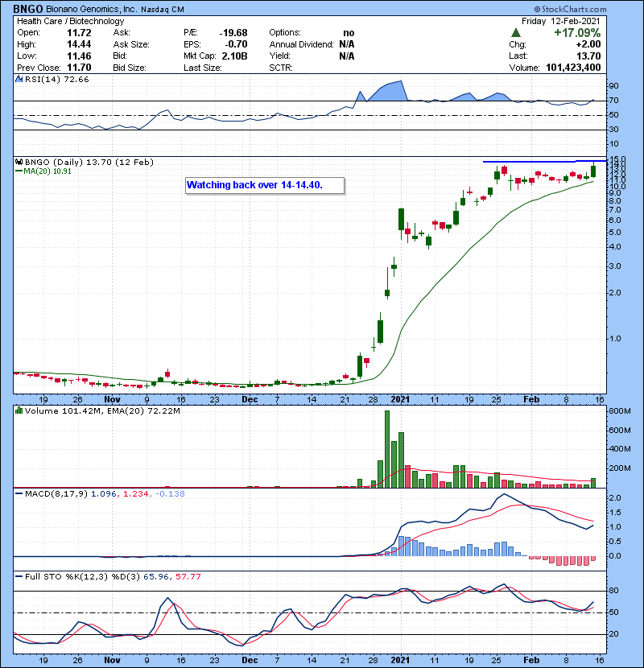
Task: Click the P/E value -19.68
Action: 233,33
